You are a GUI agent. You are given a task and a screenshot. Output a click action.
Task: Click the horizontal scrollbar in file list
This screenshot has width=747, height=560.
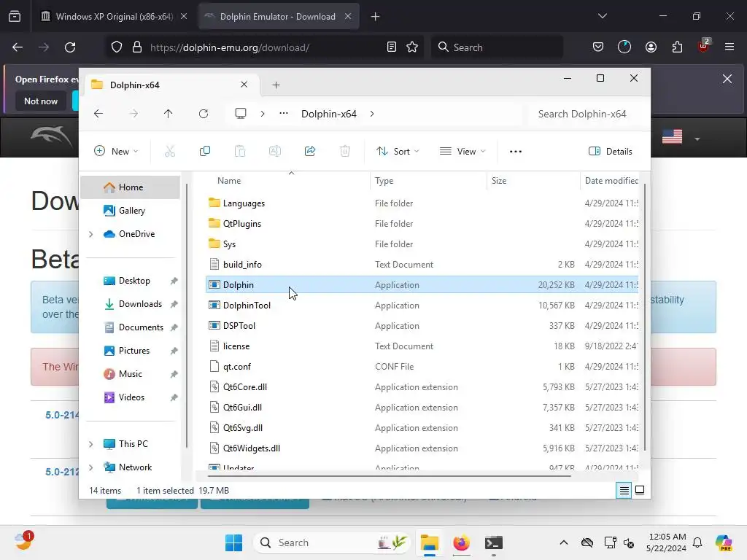pyautogui.click(x=390, y=475)
